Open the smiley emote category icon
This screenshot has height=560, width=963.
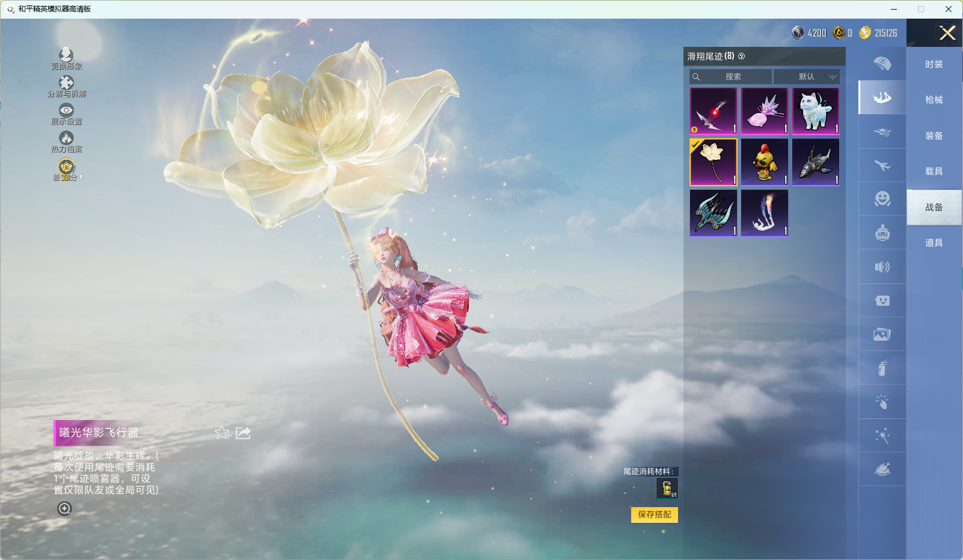coord(882,198)
